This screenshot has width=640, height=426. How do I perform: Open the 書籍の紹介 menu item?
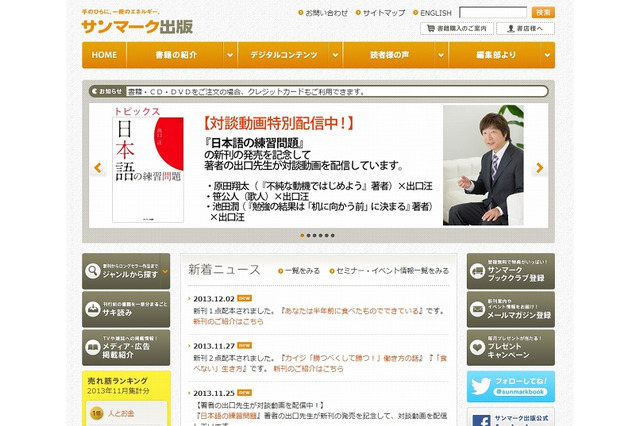click(x=176, y=55)
